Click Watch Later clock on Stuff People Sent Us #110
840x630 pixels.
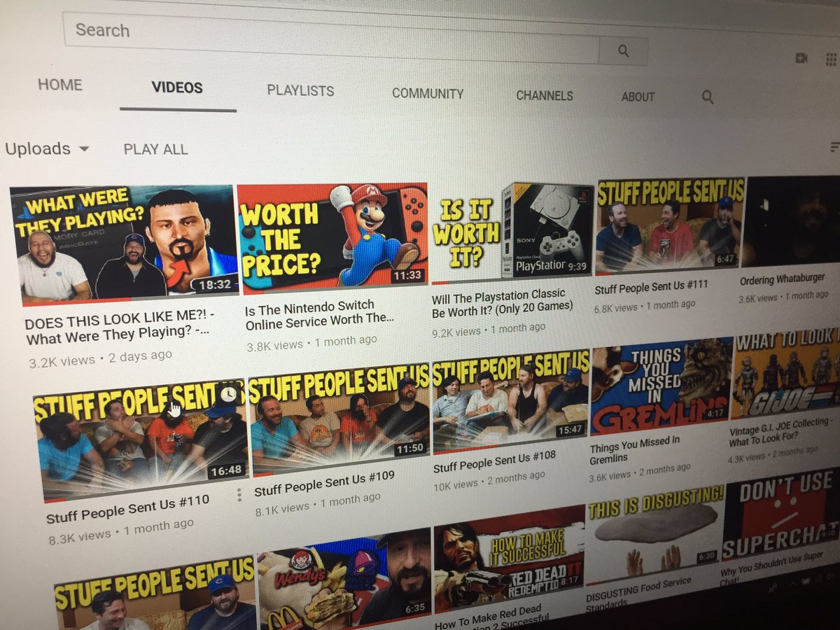pyautogui.click(x=228, y=395)
